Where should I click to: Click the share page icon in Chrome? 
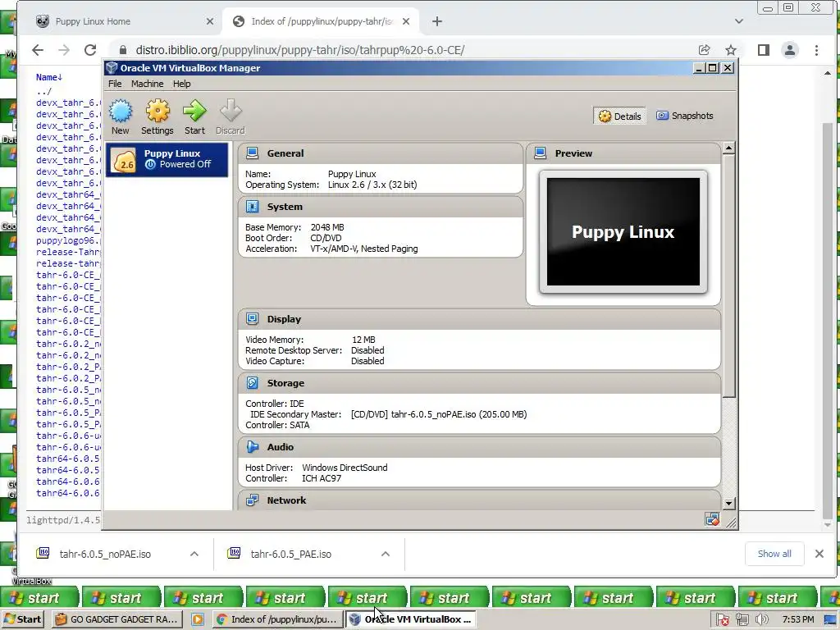click(705, 50)
